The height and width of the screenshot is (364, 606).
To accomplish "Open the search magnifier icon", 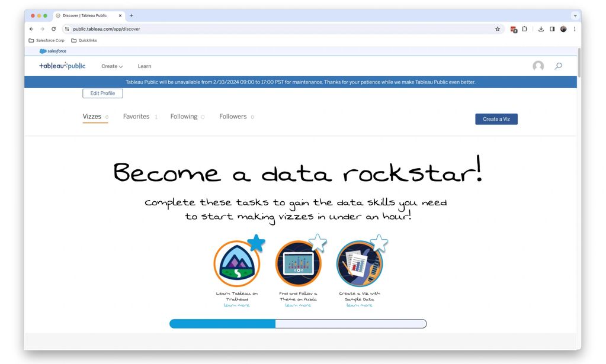I will 558,66.
